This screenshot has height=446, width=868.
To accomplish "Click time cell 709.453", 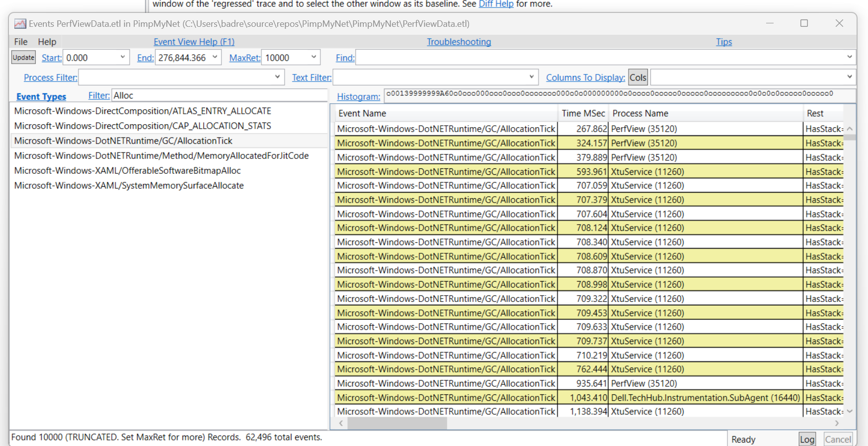I will tap(583, 313).
